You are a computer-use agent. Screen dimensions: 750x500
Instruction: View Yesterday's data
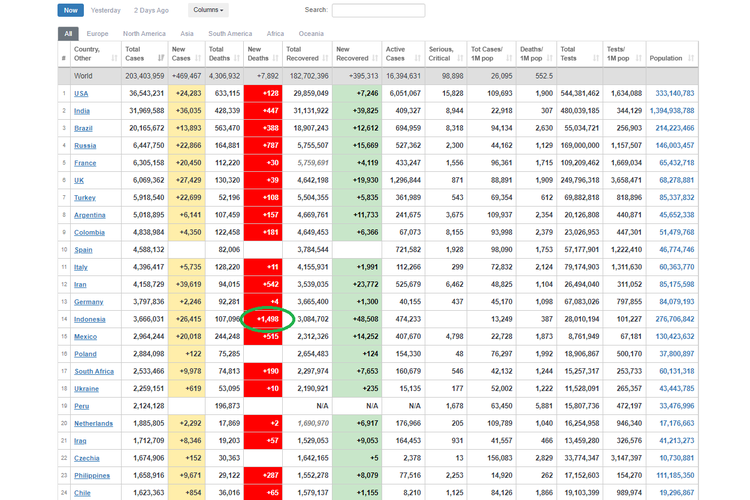pyautogui.click(x=106, y=10)
